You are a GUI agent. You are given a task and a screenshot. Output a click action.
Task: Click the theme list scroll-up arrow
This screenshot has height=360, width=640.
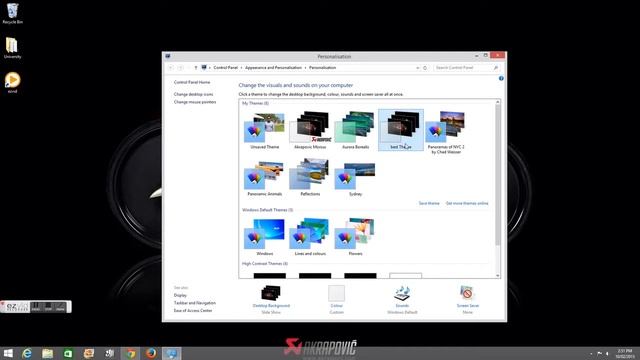point(498,102)
